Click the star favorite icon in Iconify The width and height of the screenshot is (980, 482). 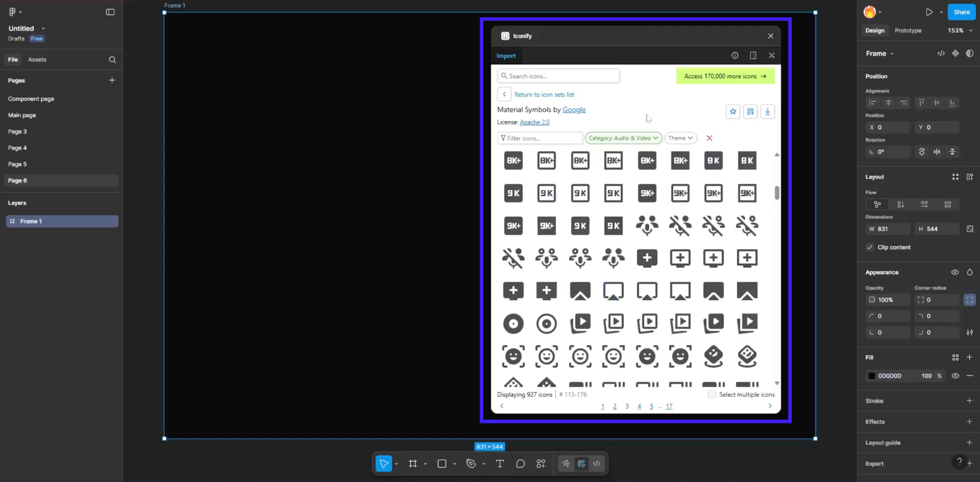733,112
